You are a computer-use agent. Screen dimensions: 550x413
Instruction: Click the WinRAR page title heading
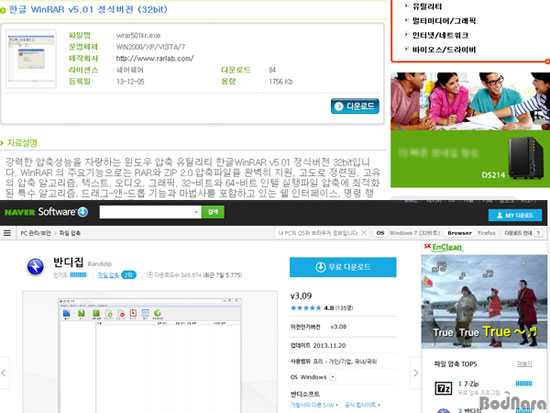coord(88,9)
